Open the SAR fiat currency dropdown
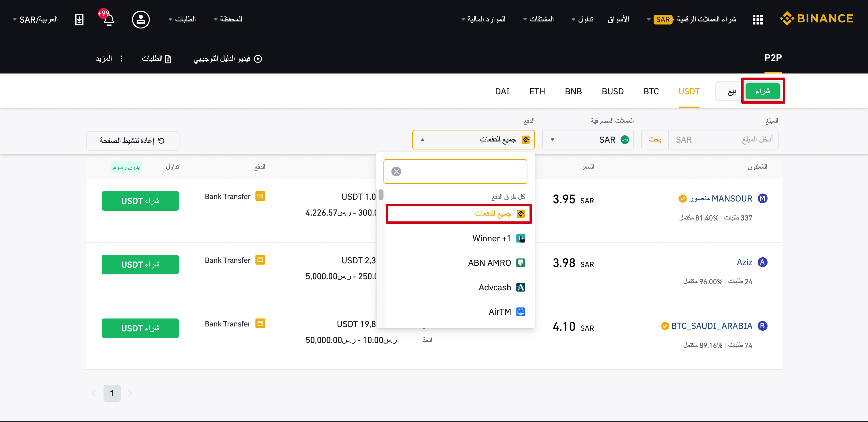Image resolution: width=868 pixels, height=422 pixels. tap(588, 139)
